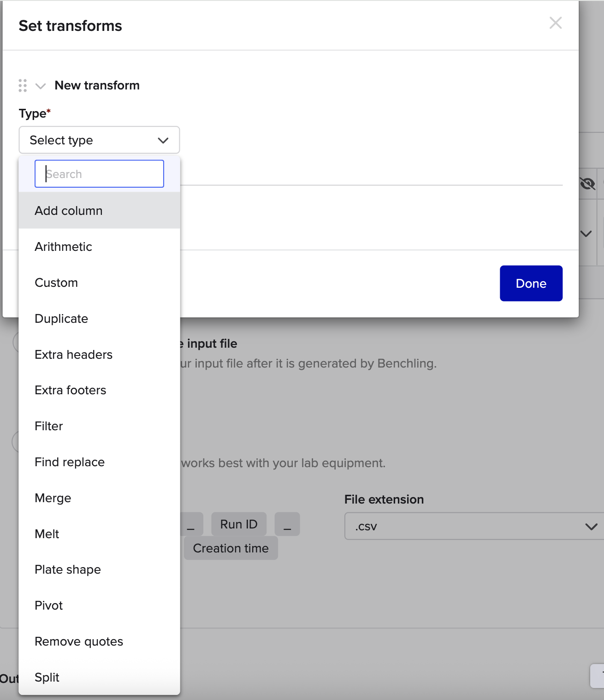
Task: Select Extra footers transform
Action: (x=71, y=390)
